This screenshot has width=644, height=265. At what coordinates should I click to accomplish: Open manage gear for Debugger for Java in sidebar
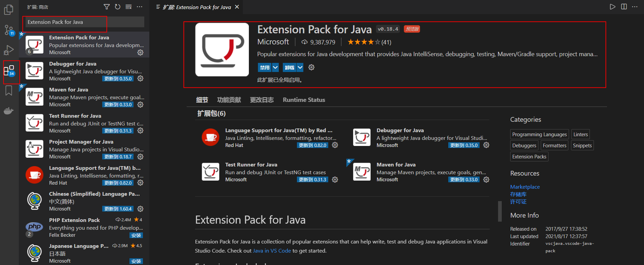click(140, 78)
